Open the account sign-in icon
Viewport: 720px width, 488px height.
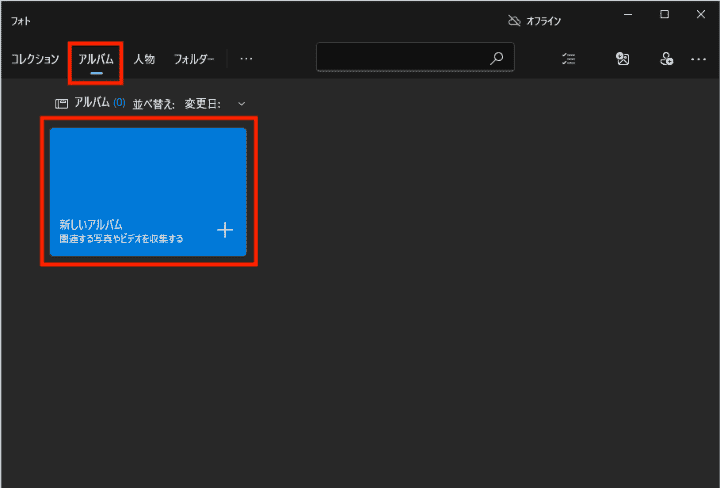click(x=667, y=59)
